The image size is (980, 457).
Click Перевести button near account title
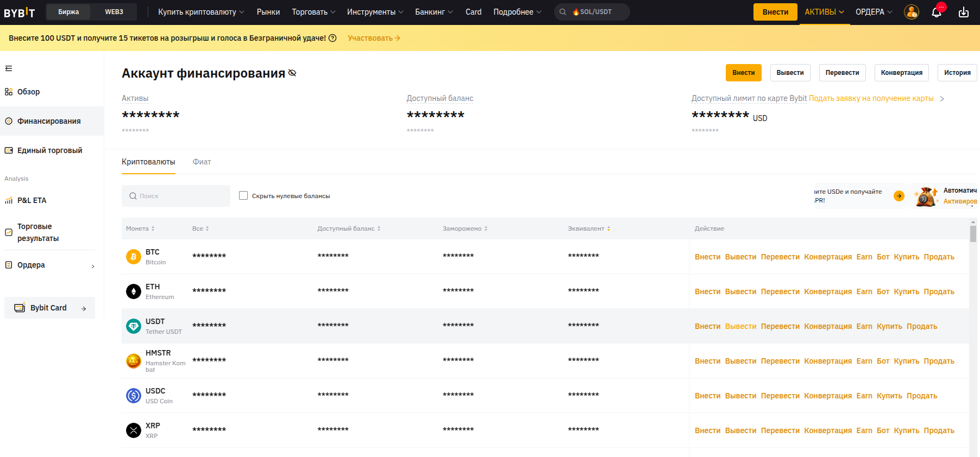(x=843, y=73)
